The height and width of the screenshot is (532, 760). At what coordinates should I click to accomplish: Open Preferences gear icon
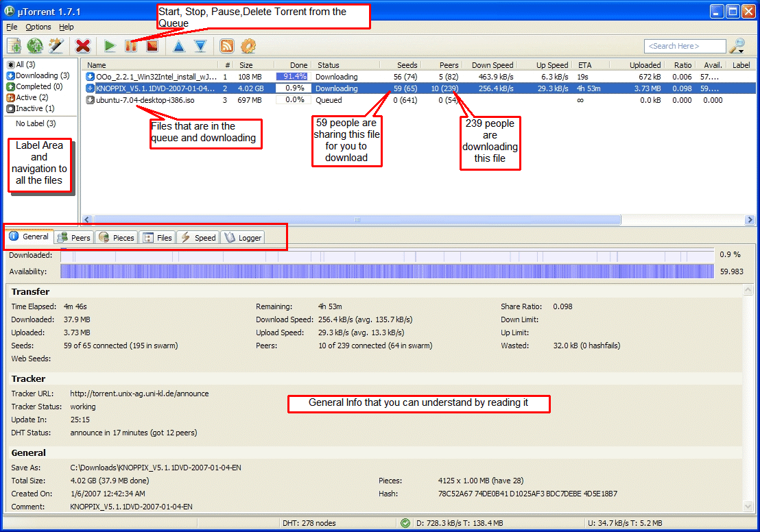point(248,46)
